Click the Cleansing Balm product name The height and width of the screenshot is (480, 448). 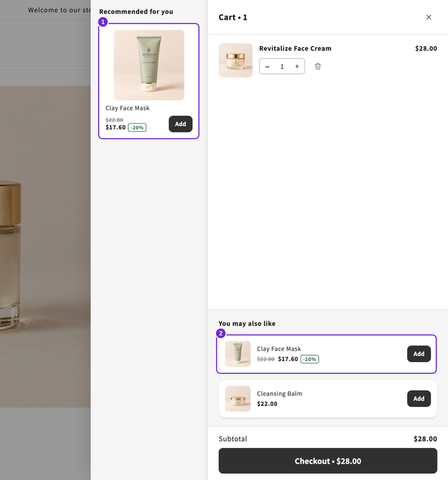[279, 393]
